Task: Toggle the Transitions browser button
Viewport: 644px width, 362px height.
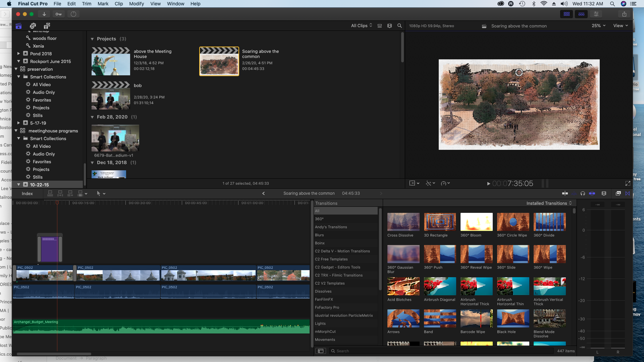Action: pos(628,193)
